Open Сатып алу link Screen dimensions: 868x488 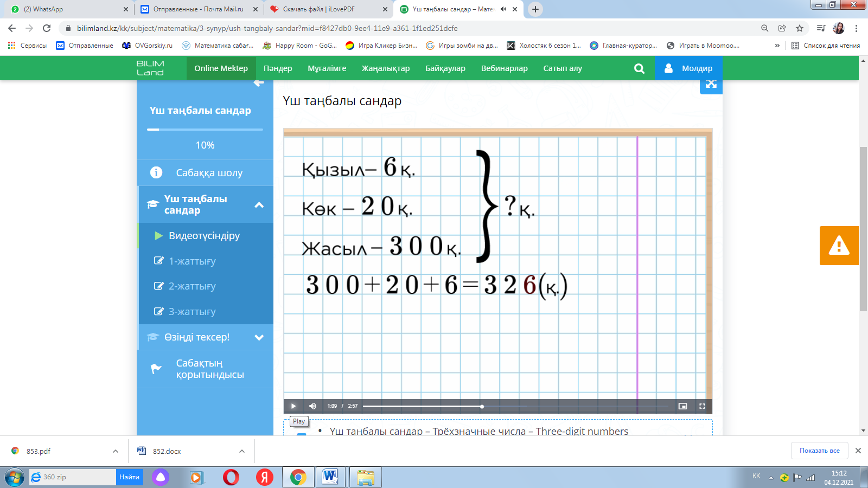563,68
